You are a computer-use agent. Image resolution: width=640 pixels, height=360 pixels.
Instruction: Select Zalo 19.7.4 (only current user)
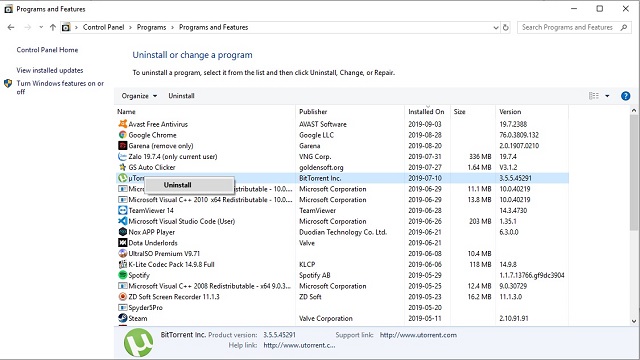point(341,156)
